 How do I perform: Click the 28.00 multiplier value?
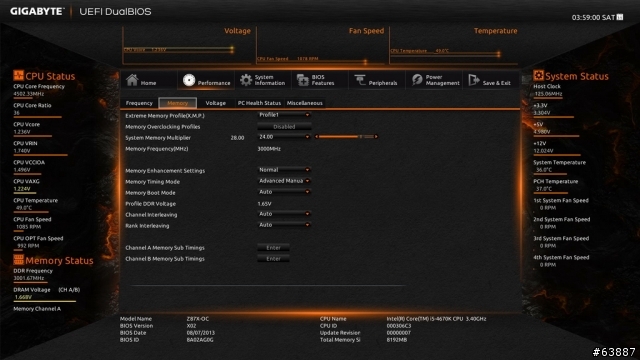[237, 138]
